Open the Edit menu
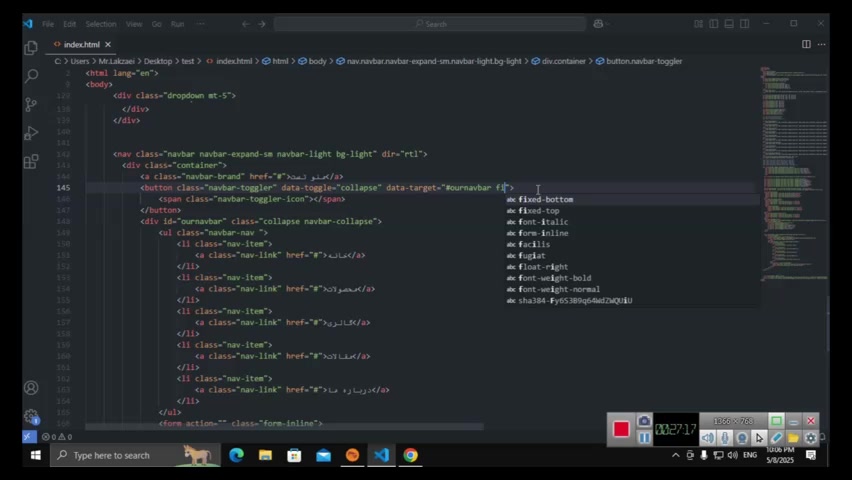This screenshot has width=852, height=480. (x=69, y=24)
